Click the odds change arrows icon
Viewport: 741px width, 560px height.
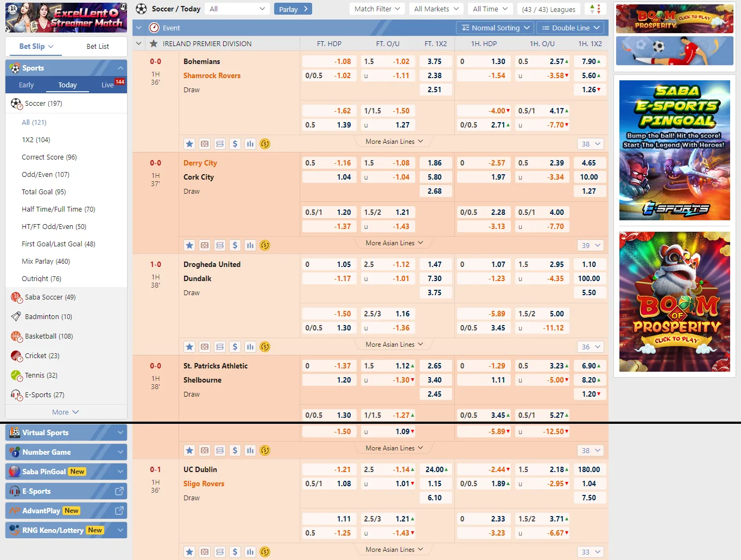[x=595, y=9]
